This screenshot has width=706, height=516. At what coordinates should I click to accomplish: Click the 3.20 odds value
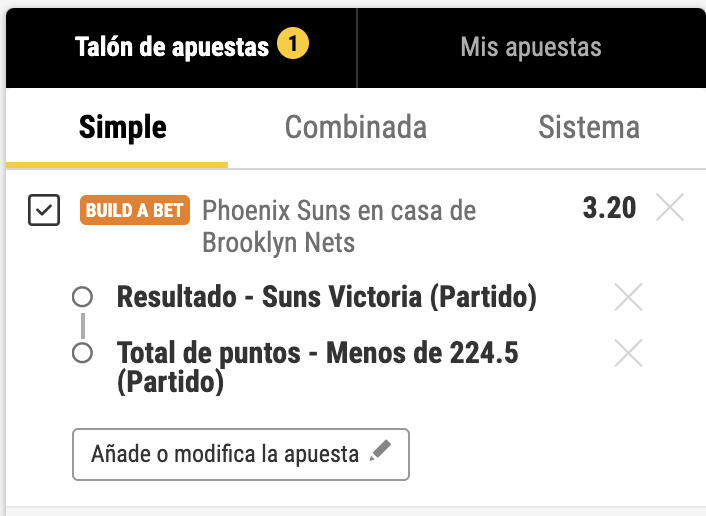(609, 208)
